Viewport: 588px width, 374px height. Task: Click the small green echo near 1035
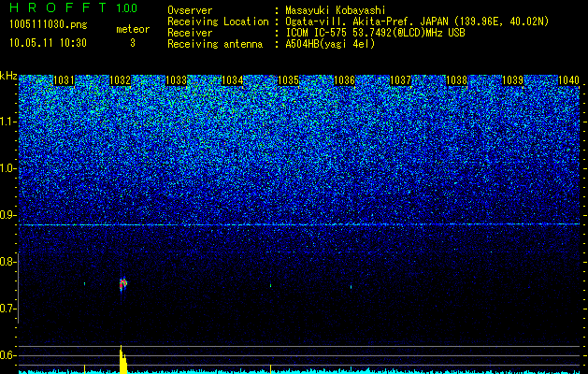tap(271, 285)
